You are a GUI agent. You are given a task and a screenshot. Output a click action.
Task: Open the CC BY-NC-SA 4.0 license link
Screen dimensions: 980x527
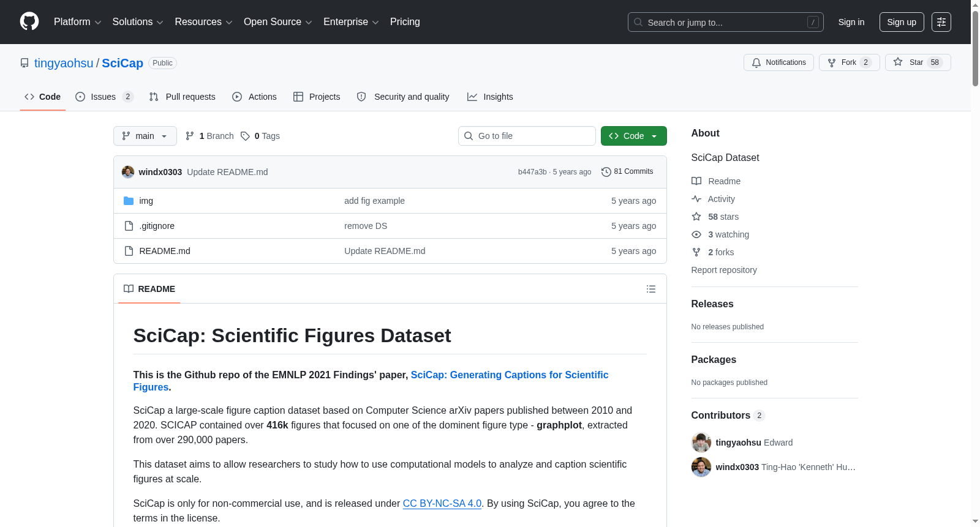click(x=442, y=503)
